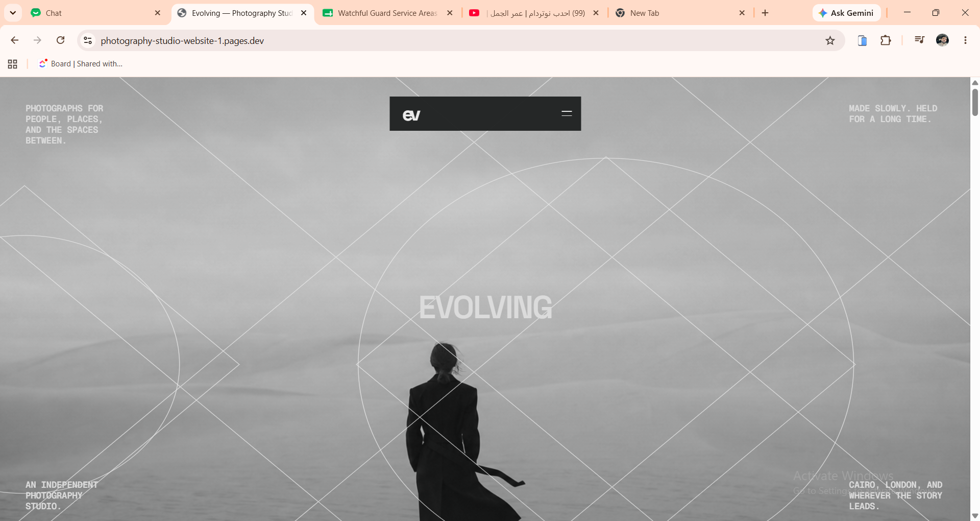This screenshot has width=980, height=521.
Task: Go forward to next page
Action: [37, 40]
